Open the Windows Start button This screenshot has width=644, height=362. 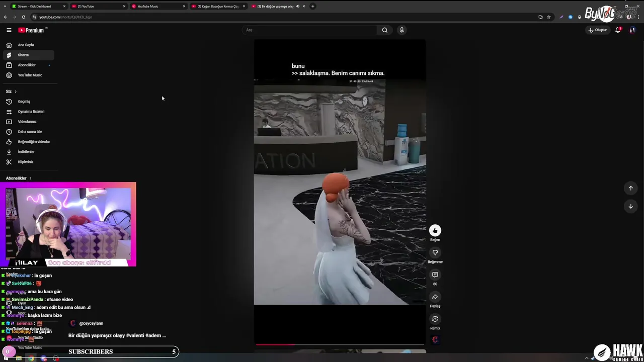point(6,358)
